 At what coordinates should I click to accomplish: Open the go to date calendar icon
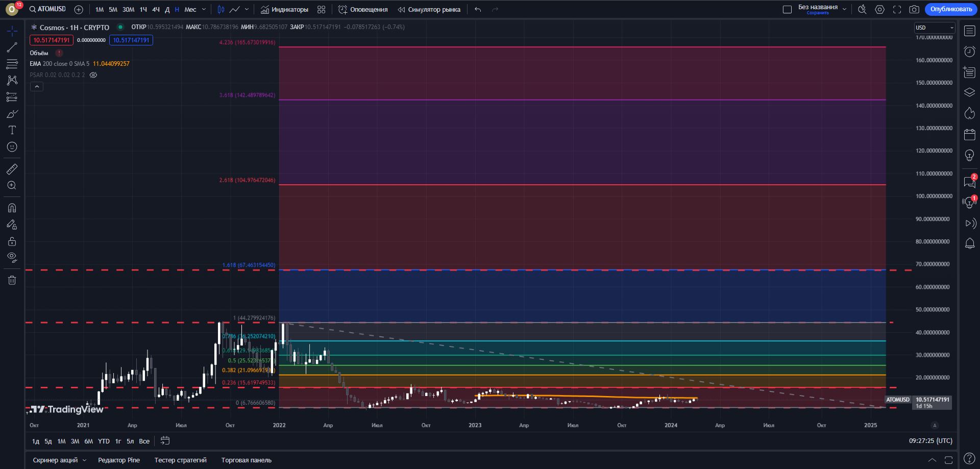[165, 440]
